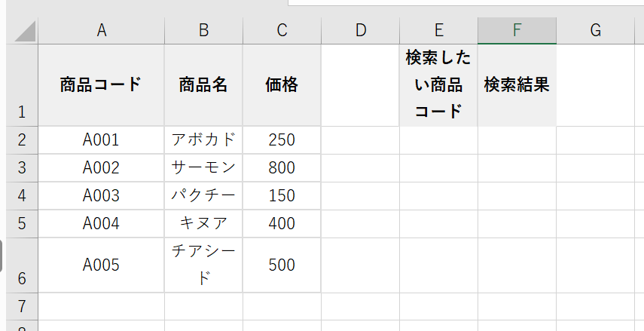Viewport: 644px width, 331px height.
Task: Click the empty cell under 検索結果
Action: [x=517, y=139]
